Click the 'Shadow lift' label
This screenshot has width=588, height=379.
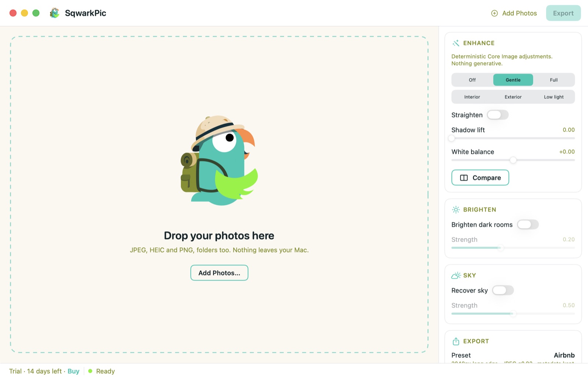[468, 130]
